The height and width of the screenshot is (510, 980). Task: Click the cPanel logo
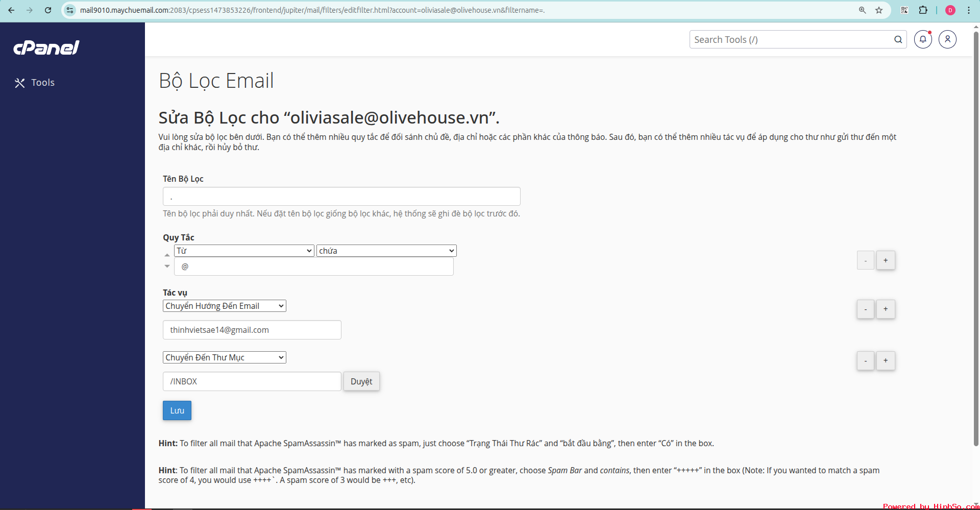(46, 47)
